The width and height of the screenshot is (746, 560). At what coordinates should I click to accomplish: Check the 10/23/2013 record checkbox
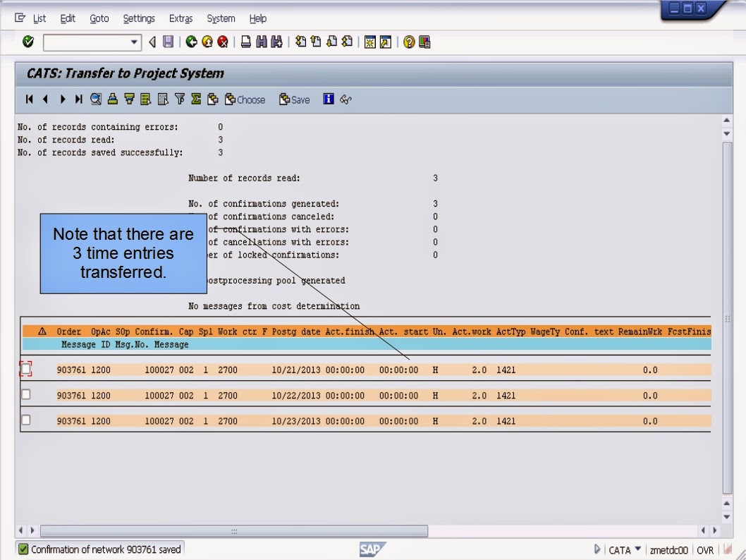25,420
